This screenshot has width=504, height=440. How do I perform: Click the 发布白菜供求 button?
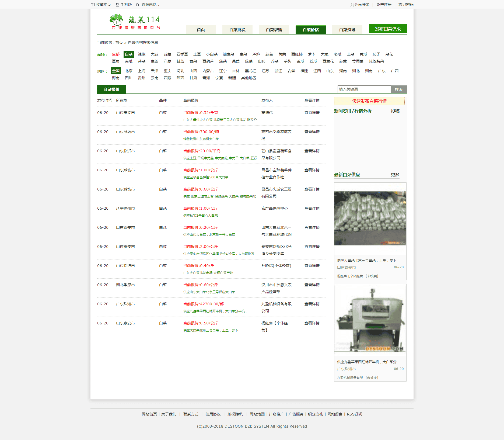point(388,29)
